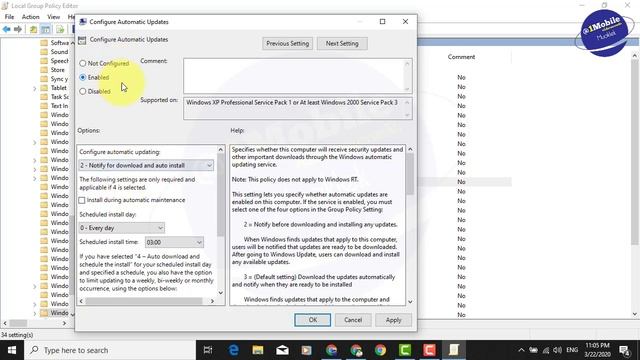Select the Softwa folder in the tree
The height and width of the screenshot is (360, 640).
point(60,43)
